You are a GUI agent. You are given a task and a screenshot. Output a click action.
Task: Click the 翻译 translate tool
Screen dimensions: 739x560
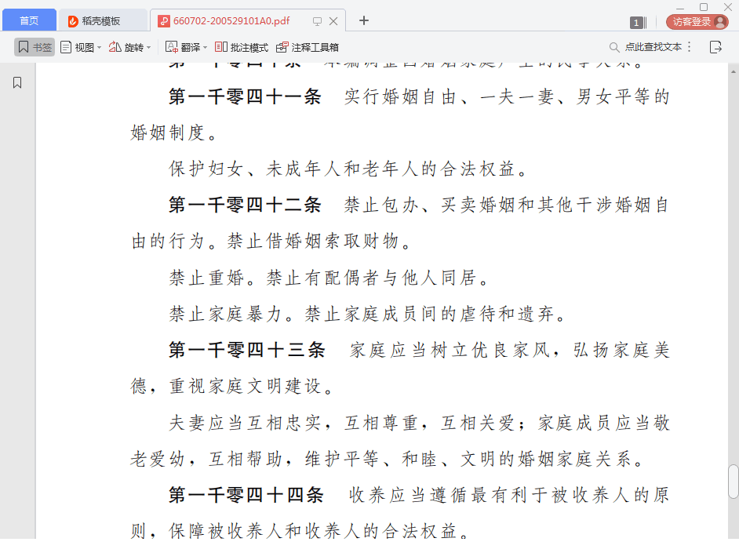(182, 47)
